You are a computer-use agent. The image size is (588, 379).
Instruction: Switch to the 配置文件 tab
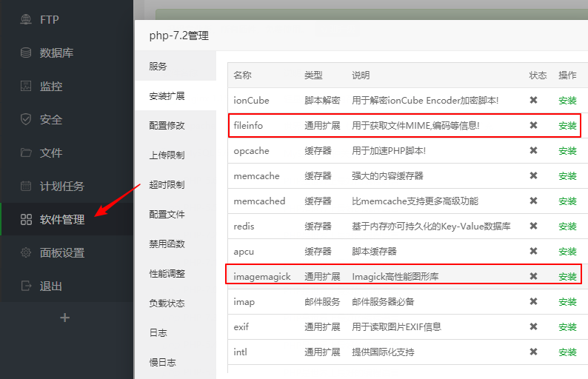click(x=176, y=215)
